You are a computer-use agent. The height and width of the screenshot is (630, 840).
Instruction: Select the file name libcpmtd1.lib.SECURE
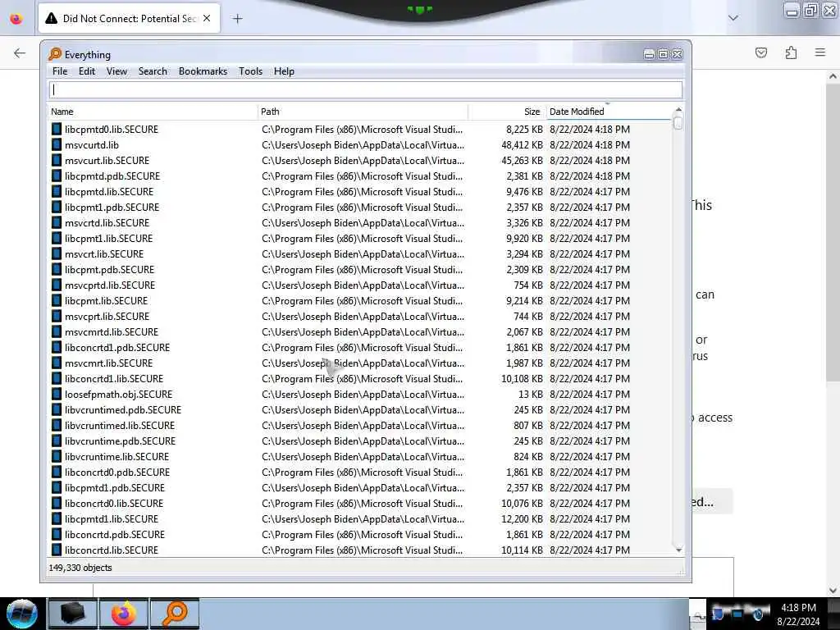[112, 518]
